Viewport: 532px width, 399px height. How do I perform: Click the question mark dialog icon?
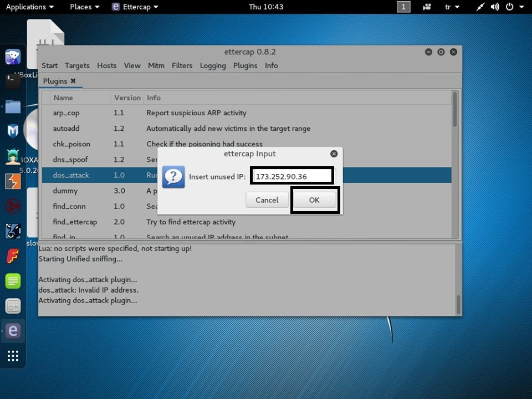[173, 177]
